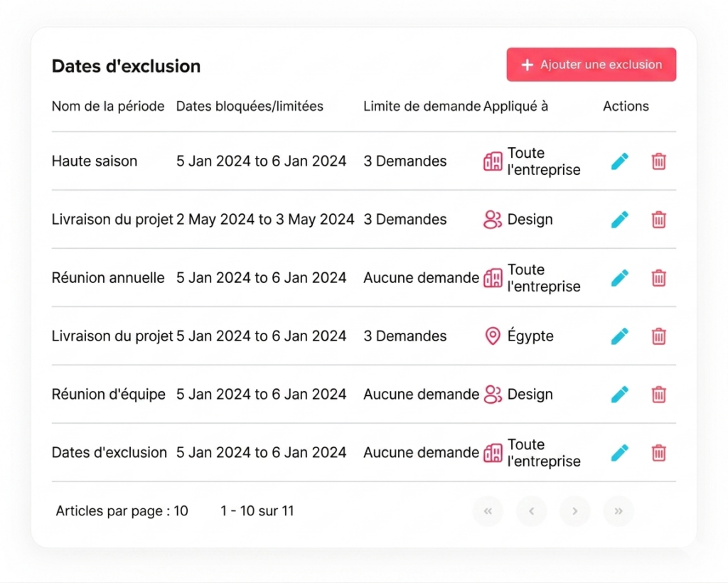This screenshot has width=728, height=583.
Task: Click the '1 - 10 sur 11' pagination text
Action: pyautogui.click(x=257, y=511)
